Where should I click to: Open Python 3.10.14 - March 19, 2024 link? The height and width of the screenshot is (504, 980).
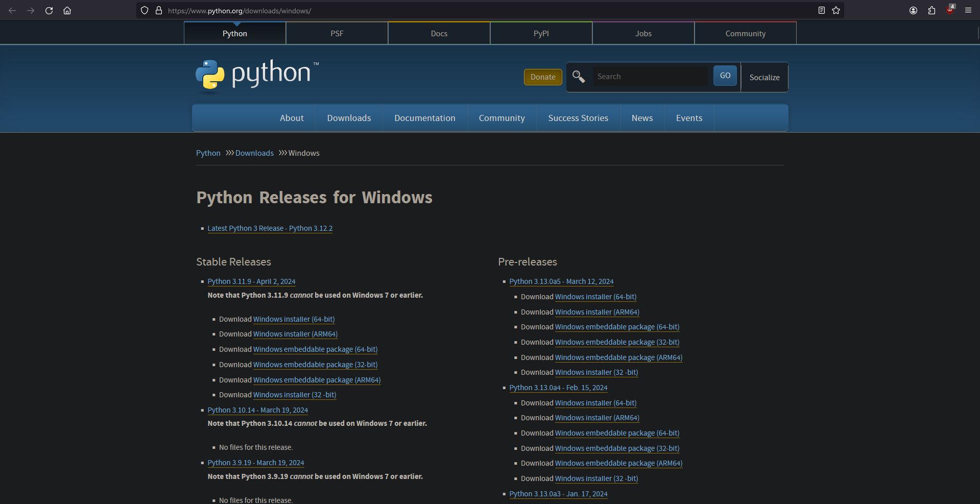coord(258,410)
